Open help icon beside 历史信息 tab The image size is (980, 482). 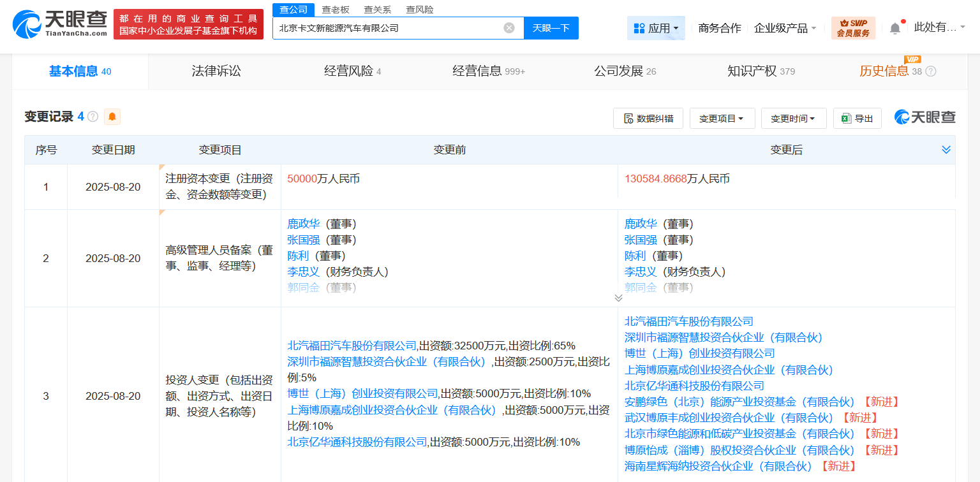(931, 71)
